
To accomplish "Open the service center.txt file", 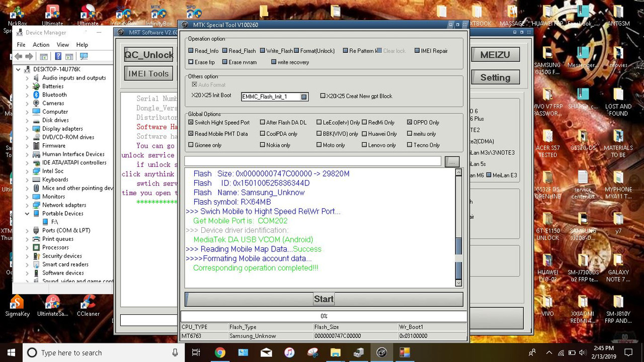I will point(583,185).
